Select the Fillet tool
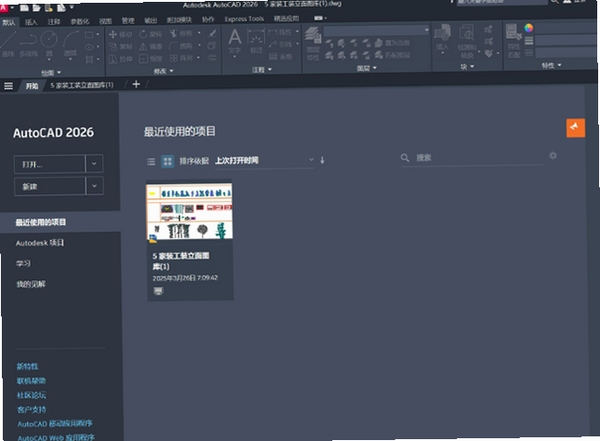The height and width of the screenshot is (441, 600). click(x=181, y=46)
